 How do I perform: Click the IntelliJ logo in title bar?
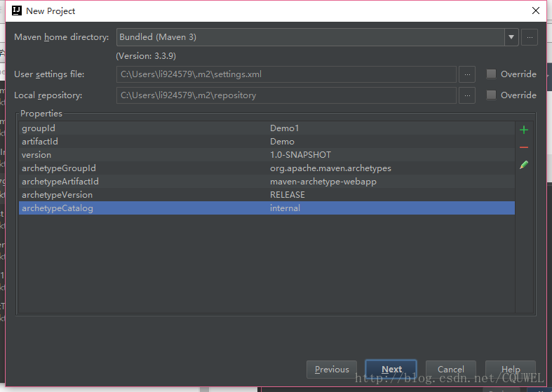(x=17, y=11)
